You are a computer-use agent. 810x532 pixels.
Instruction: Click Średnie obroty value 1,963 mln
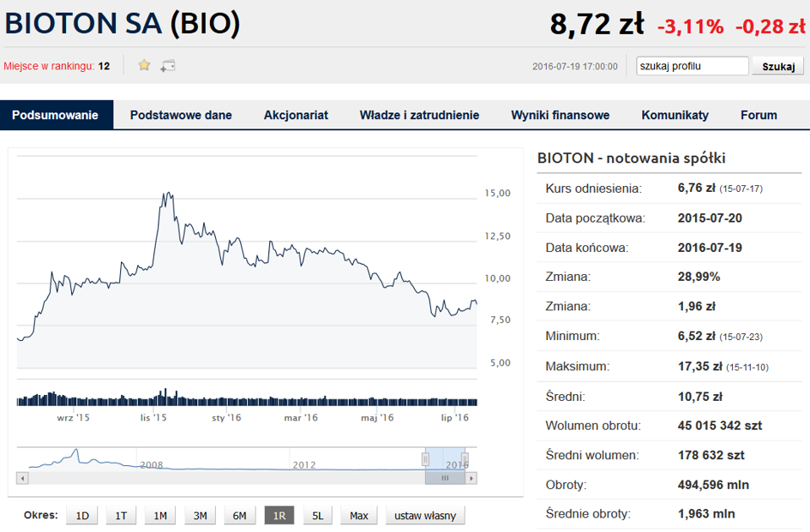(706, 514)
